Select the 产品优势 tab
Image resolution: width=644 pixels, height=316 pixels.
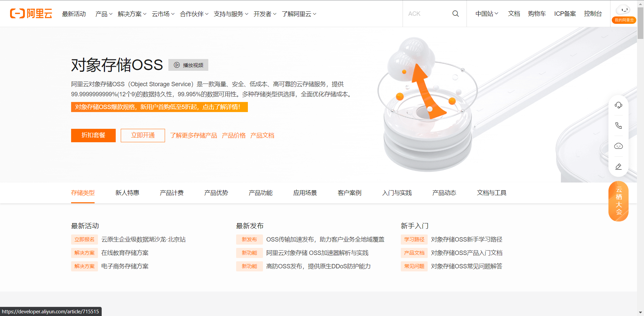(x=216, y=193)
